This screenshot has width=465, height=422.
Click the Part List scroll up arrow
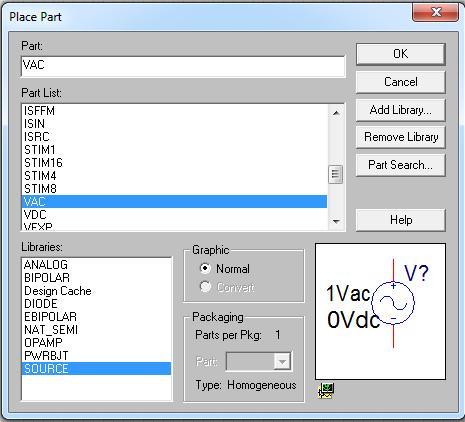pos(336,113)
